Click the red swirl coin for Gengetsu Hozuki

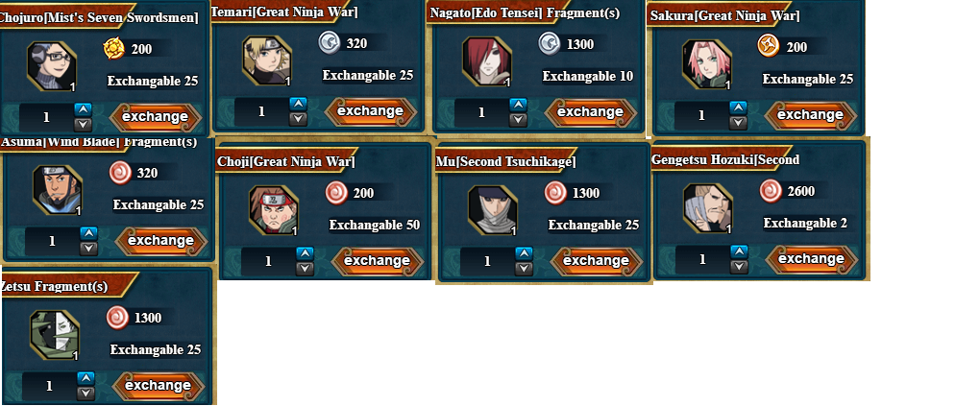point(771,191)
